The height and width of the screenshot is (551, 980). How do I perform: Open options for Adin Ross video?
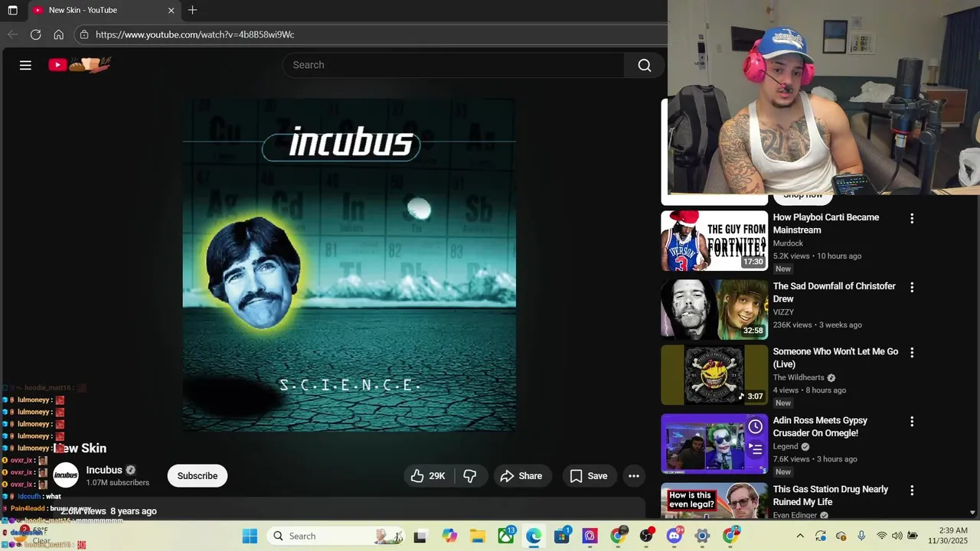point(912,422)
